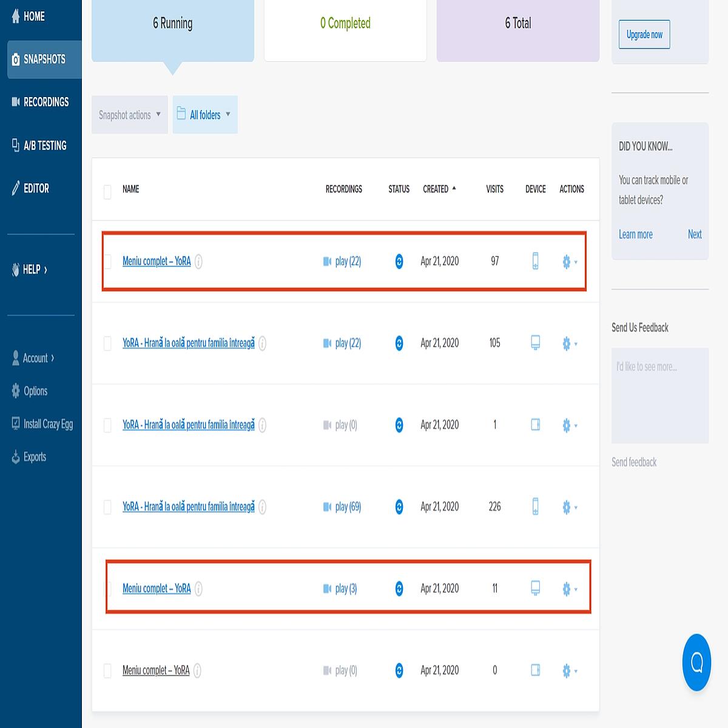
Task: Click the info icon beside Meniu complet with 97 visits
Action: point(198,261)
